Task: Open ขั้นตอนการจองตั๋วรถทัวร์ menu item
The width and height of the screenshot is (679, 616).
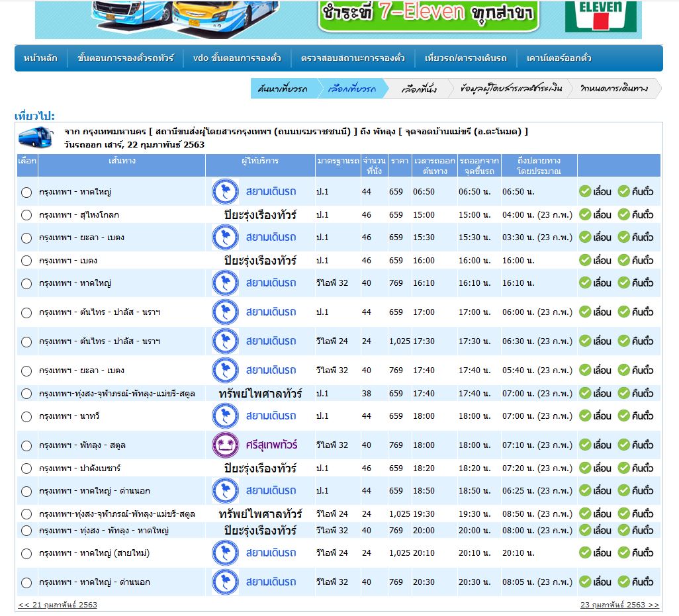Action: click(x=126, y=58)
